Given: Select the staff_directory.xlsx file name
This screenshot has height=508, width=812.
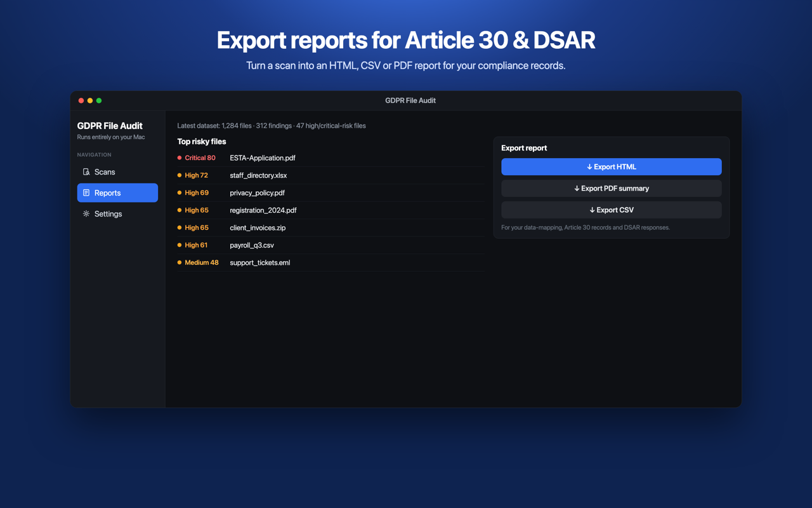Looking at the screenshot, I should tap(258, 175).
